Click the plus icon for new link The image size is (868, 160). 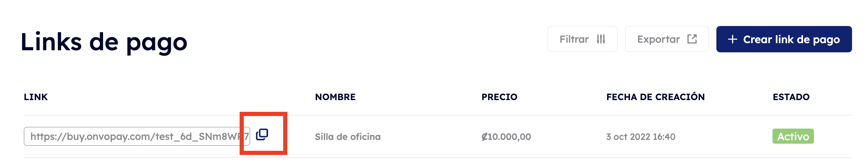pyautogui.click(x=732, y=39)
